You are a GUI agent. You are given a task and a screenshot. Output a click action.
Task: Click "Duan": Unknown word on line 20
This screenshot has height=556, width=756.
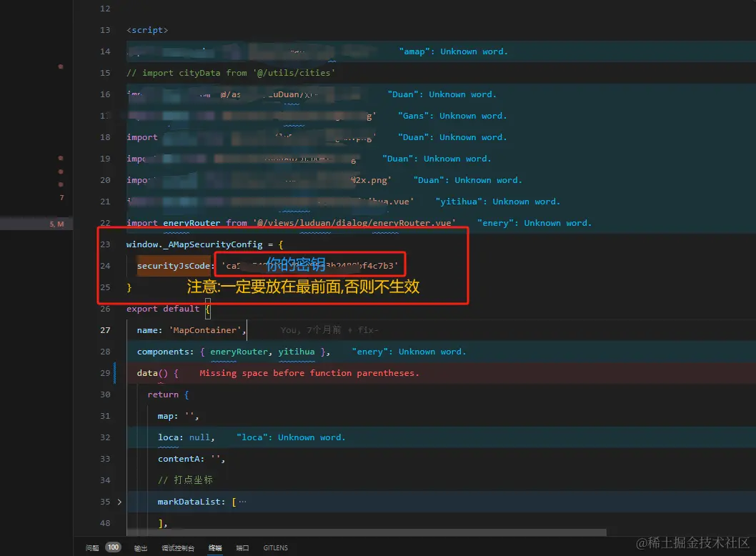(468, 180)
